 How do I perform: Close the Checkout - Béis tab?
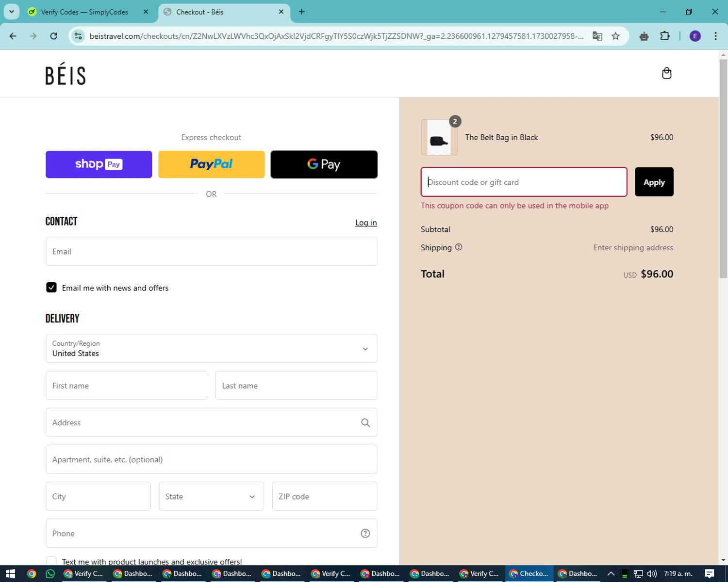click(x=281, y=12)
